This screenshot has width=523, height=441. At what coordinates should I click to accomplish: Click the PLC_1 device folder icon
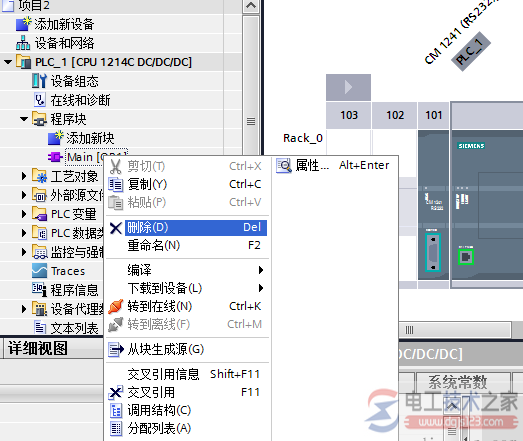click(x=24, y=62)
